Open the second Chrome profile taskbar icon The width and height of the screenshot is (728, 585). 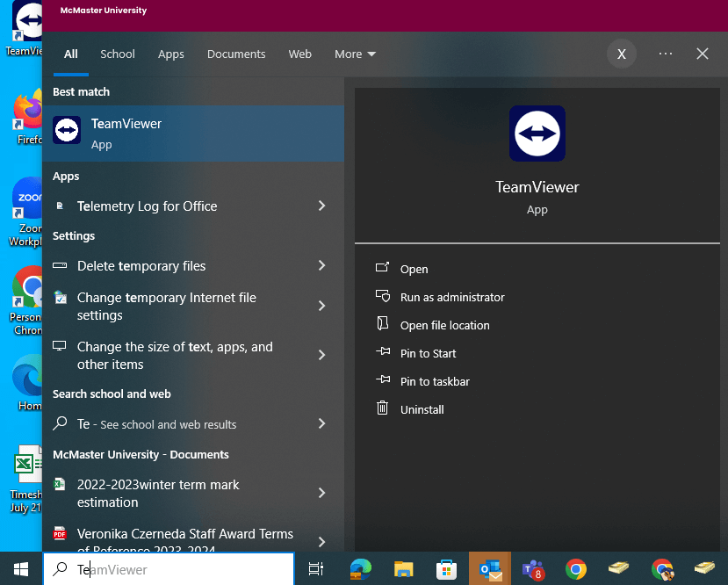[662, 569]
